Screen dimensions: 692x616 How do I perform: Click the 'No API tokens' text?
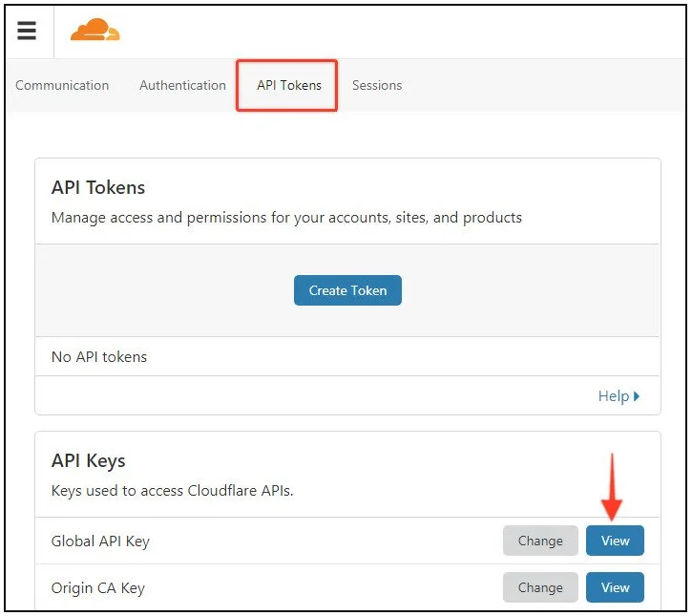[99, 357]
